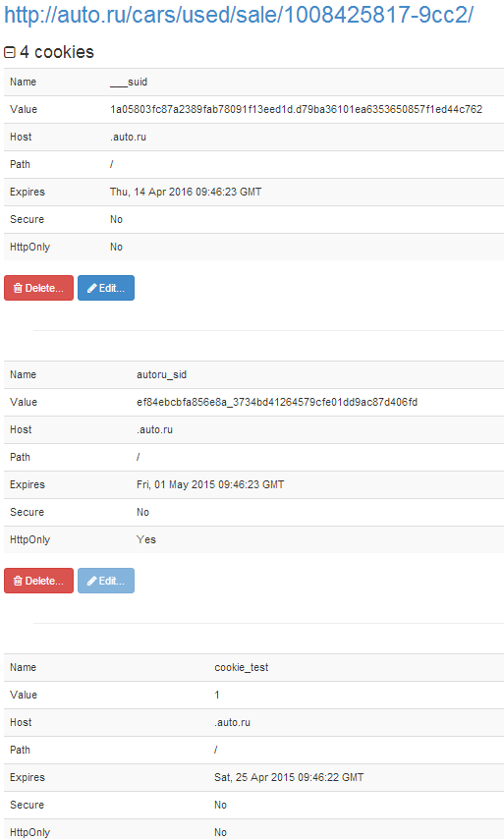Delete the autoru_sid cookie
Screen dimensions: 504x839
38,581
